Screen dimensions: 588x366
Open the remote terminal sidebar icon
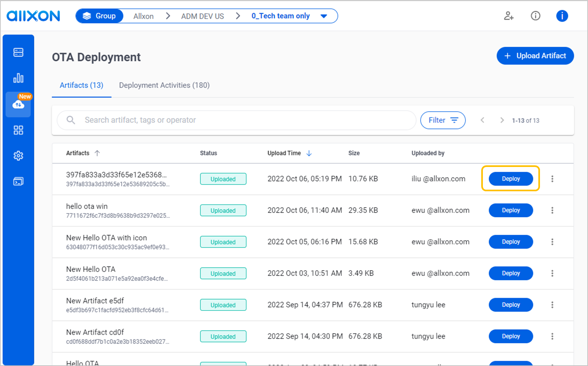(x=18, y=181)
